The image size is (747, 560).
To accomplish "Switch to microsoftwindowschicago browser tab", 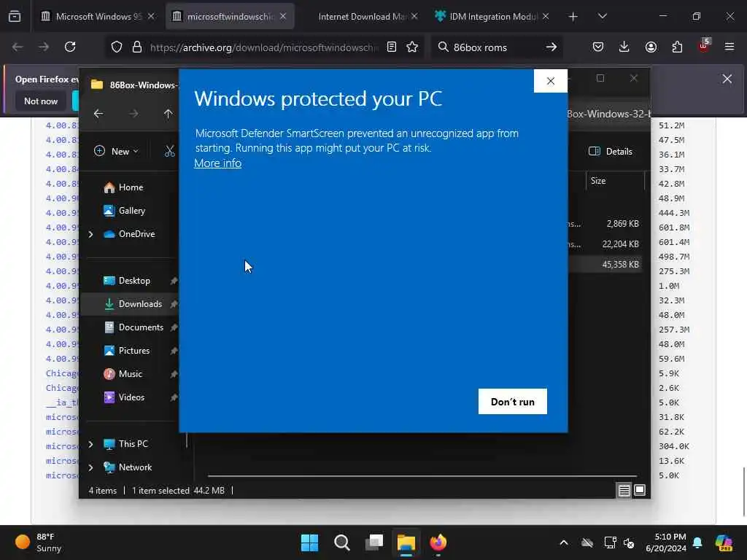I will [x=231, y=16].
